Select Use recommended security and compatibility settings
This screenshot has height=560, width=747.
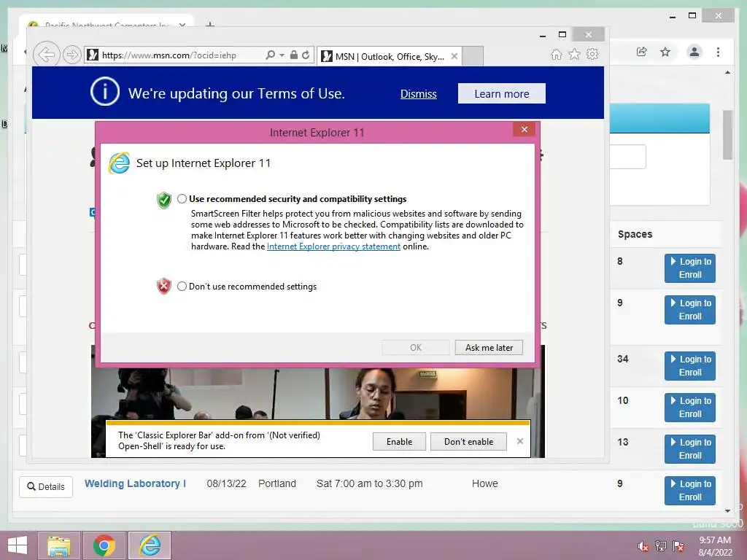[x=182, y=199]
